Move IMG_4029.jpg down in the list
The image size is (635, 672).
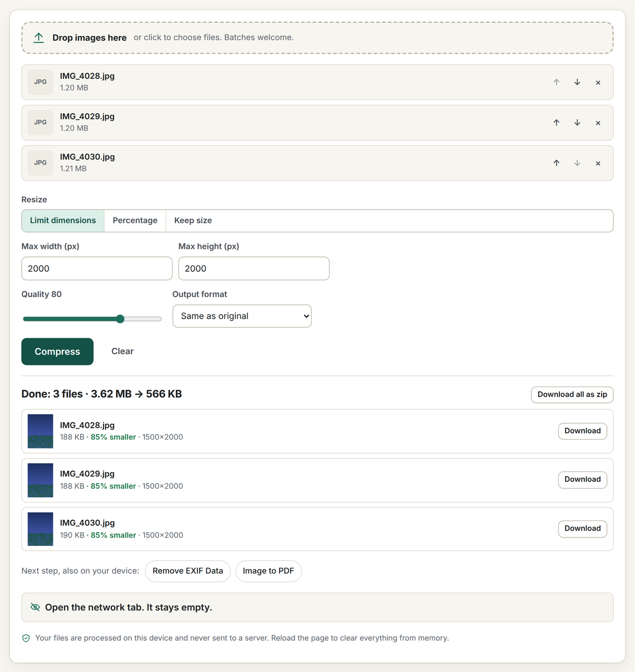[577, 122]
